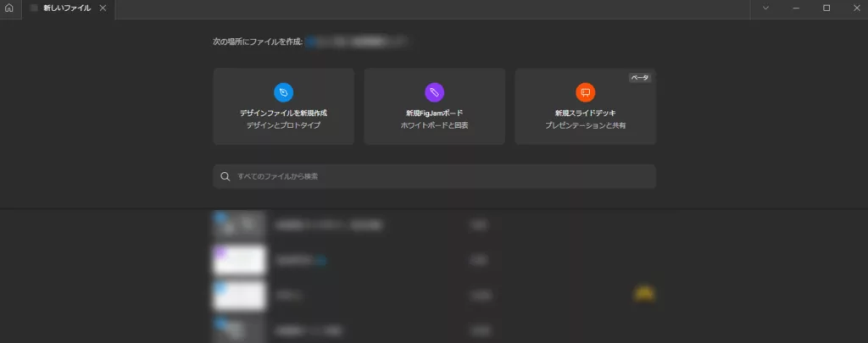Open the tab list chevron dropdown

tap(765, 8)
